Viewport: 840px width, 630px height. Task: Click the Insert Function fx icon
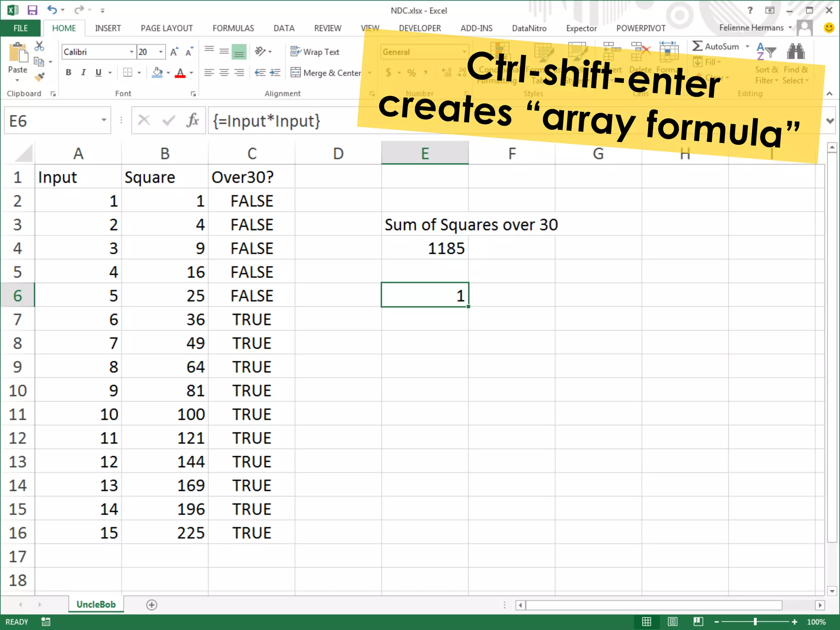192,121
